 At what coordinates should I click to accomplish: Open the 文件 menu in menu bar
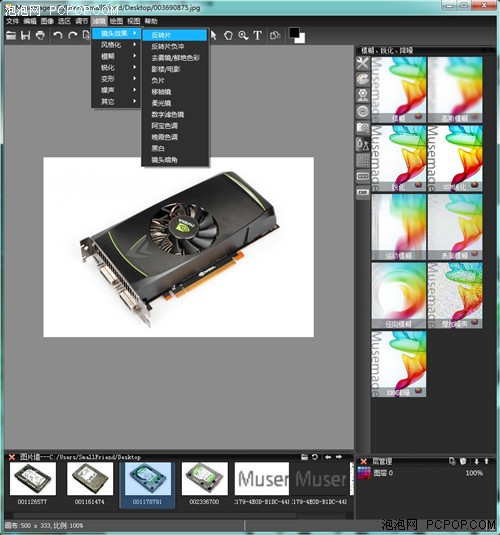(12, 21)
